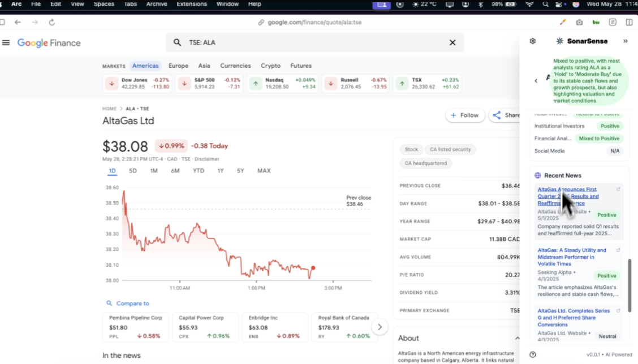Viewport: 638px width, 364px height.
Task: Open the Archive menu in menu bar
Action: [157, 4]
